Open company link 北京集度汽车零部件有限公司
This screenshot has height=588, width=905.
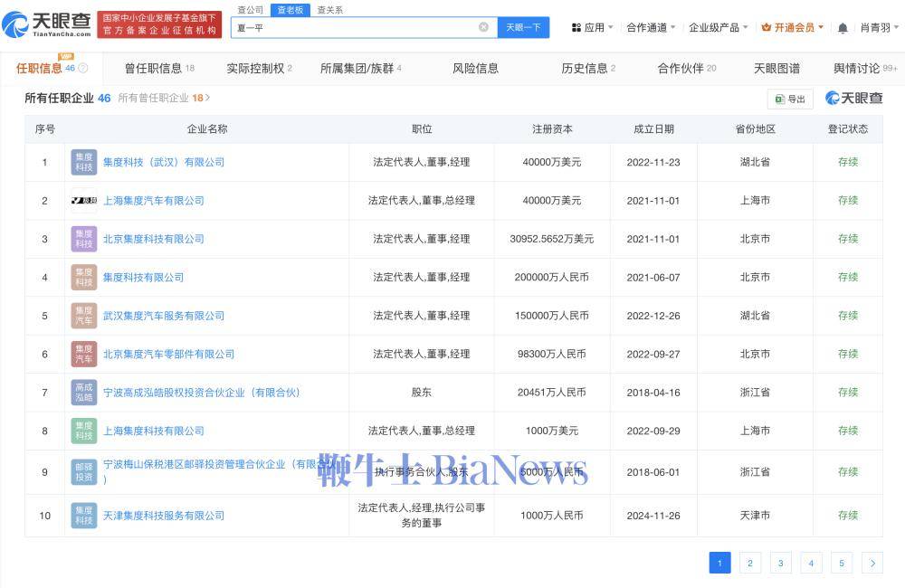(169, 355)
